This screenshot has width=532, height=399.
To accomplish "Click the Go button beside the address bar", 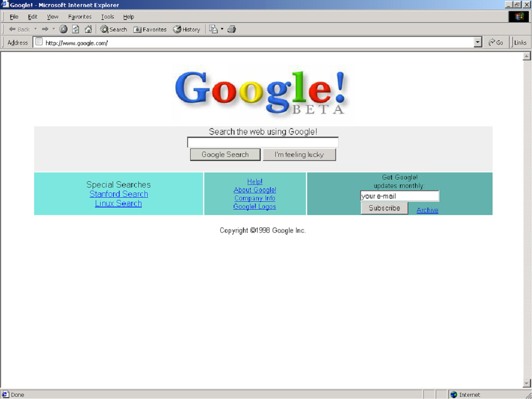I will tap(496, 43).
